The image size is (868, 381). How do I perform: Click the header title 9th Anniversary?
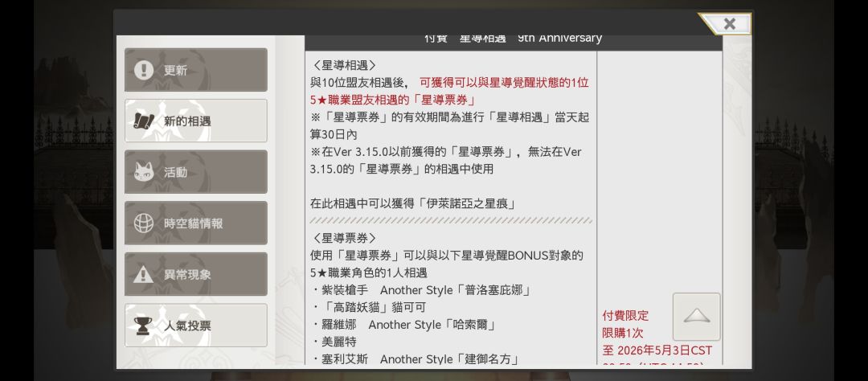[x=559, y=39]
